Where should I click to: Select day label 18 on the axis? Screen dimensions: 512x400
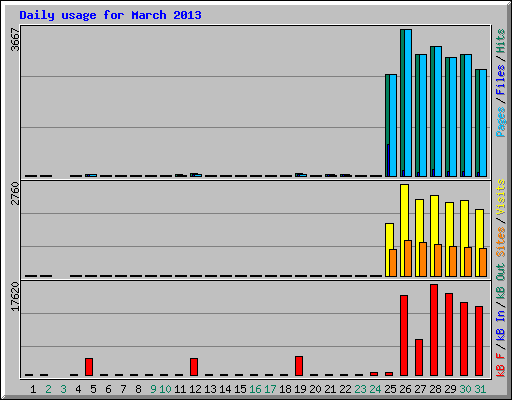pyautogui.click(x=285, y=389)
